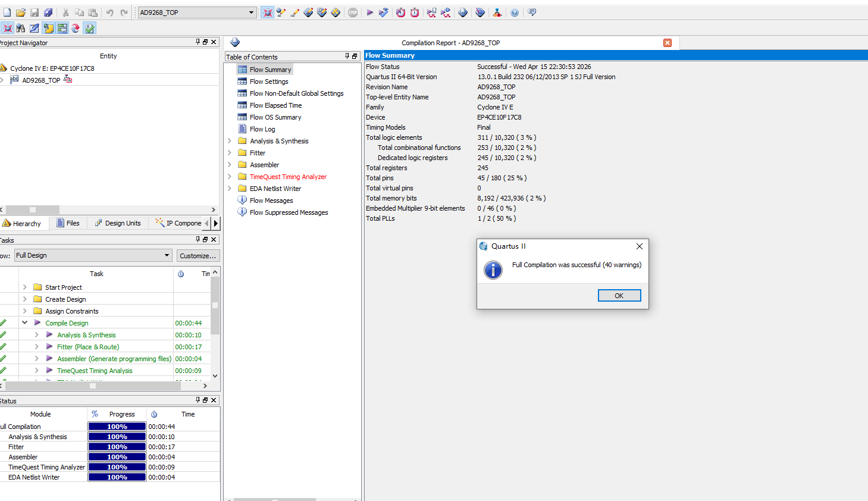The width and height of the screenshot is (868, 501).
Task: Expand the Start Project task
Action: point(25,287)
